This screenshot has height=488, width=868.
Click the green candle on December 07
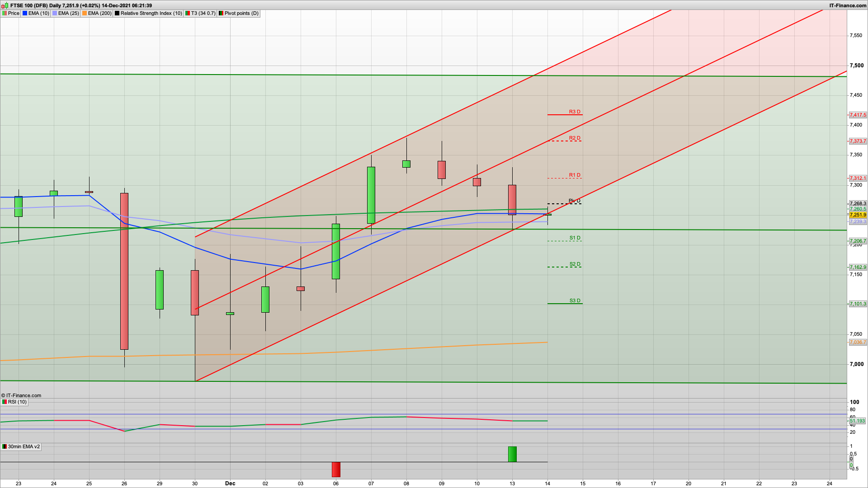371,195
